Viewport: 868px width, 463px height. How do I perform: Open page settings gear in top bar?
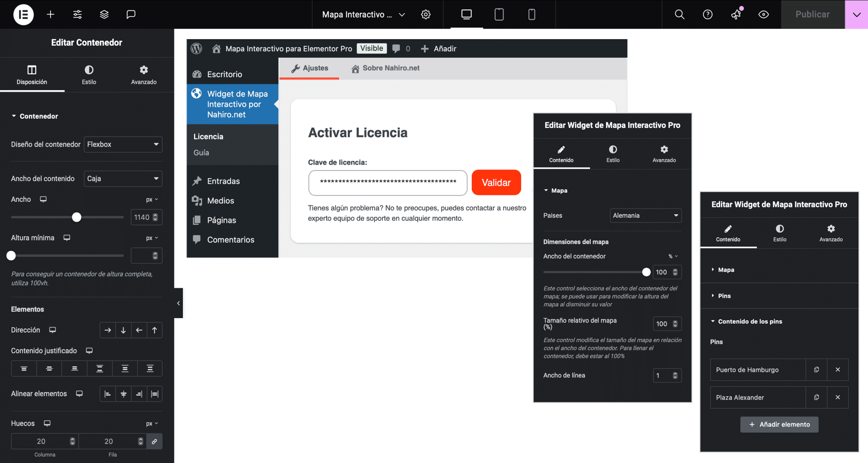point(426,14)
